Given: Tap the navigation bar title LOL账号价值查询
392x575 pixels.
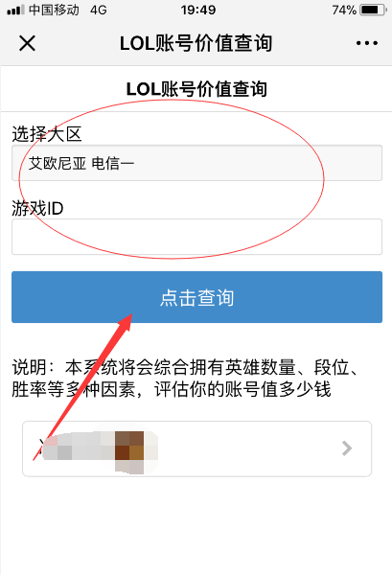Looking at the screenshot, I should click(x=196, y=43).
